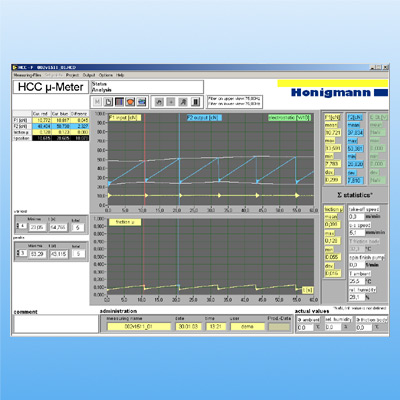Click the F1 input legend label

pos(125,118)
